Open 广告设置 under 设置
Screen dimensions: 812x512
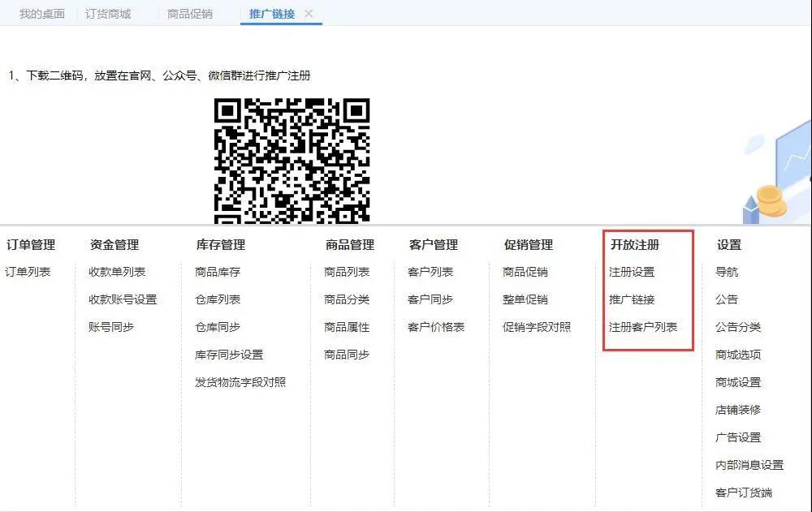coord(738,437)
